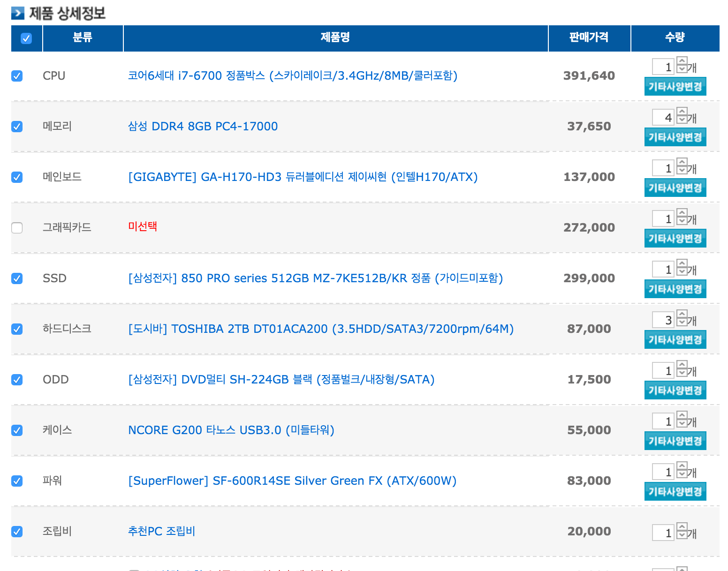
Task: Click the SSD price 299,000
Action: [x=589, y=278]
